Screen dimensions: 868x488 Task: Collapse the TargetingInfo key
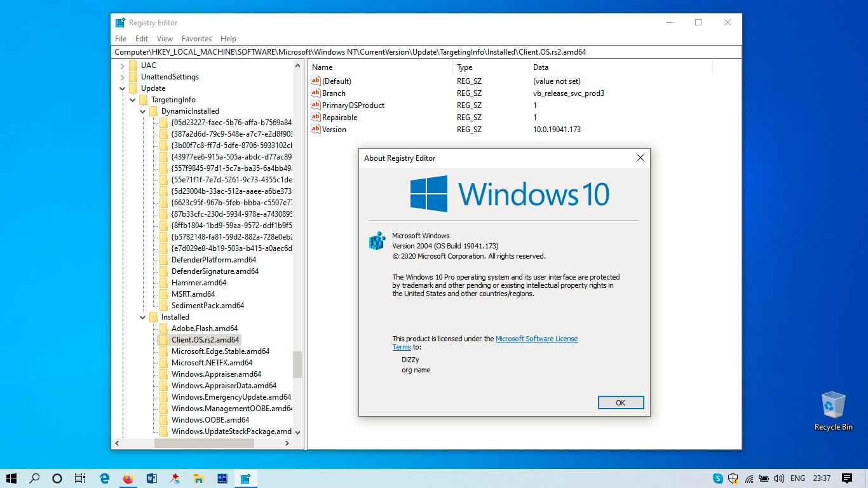(133, 100)
